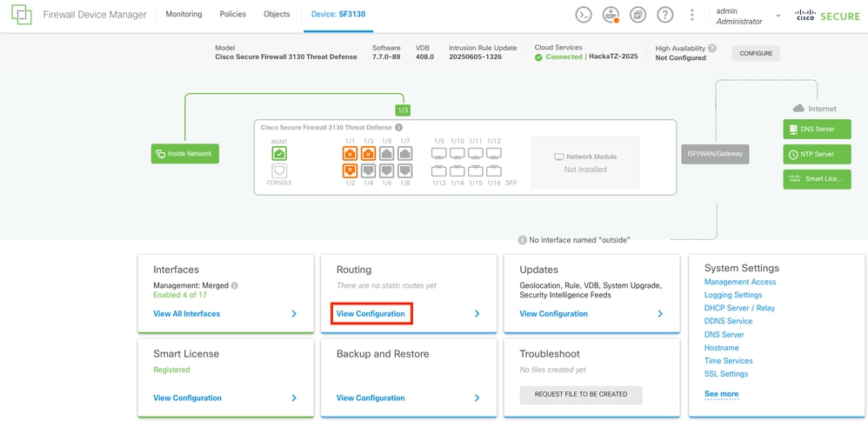The width and height of the screenshot is (868, 421).
Task: Click the DNS Server button
Action: pos(817,129)
